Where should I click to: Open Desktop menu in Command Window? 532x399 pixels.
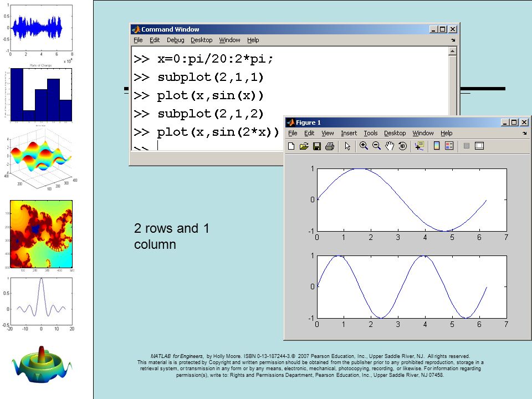point(202,40)
